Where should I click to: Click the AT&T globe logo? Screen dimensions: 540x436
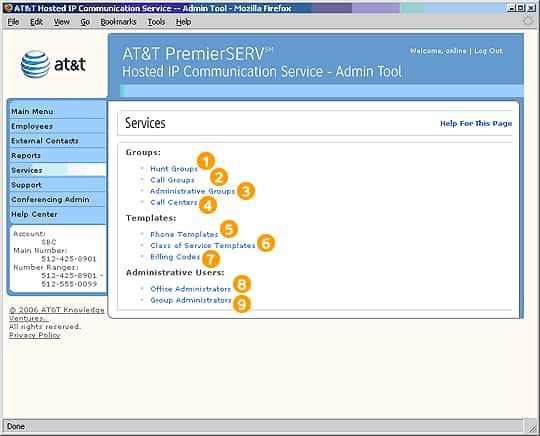click(x=35, y=64)
